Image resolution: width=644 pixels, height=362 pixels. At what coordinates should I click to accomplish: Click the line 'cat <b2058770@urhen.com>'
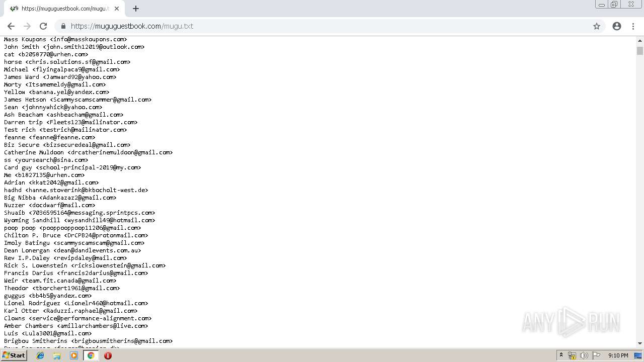pos(46,54)
